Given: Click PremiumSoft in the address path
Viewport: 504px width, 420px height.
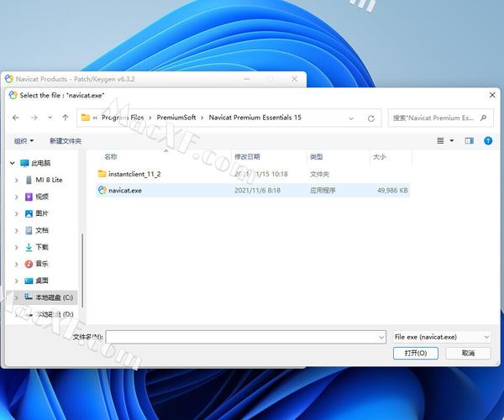Looking at the screenshot, I should click(176, 118).
